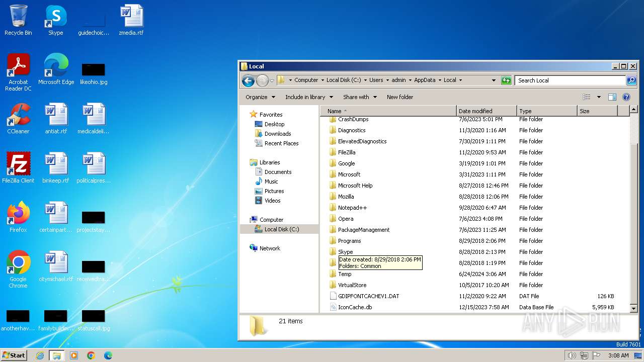Click the volume speaker tray icon

pyautogui.click(x=572, y=355)
